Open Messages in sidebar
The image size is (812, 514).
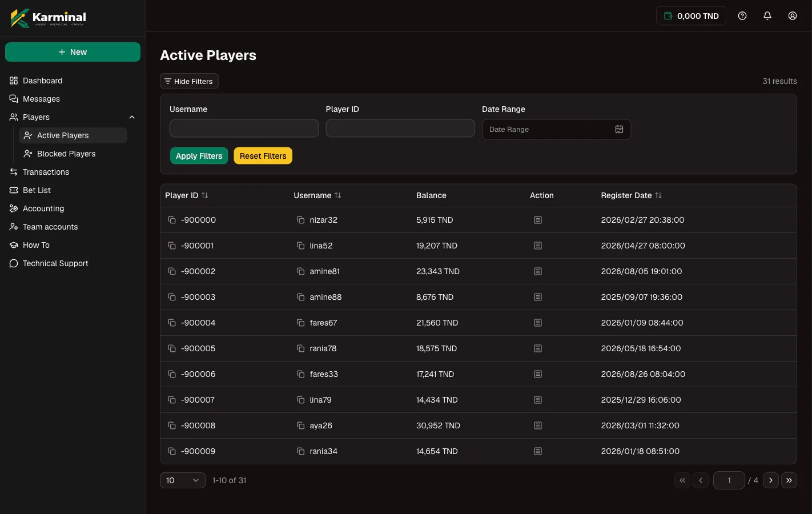point(73,99)
